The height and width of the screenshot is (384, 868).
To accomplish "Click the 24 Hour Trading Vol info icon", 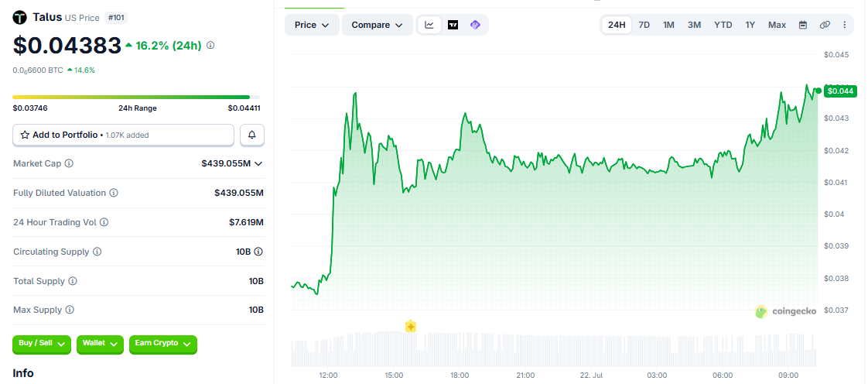I will click(104, 222).
